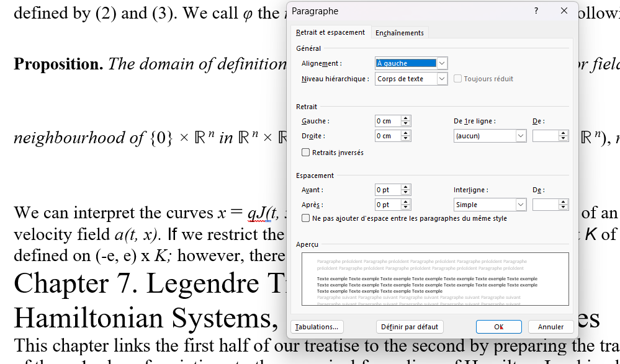Confirm with the OK button

[x=498, y=327]
